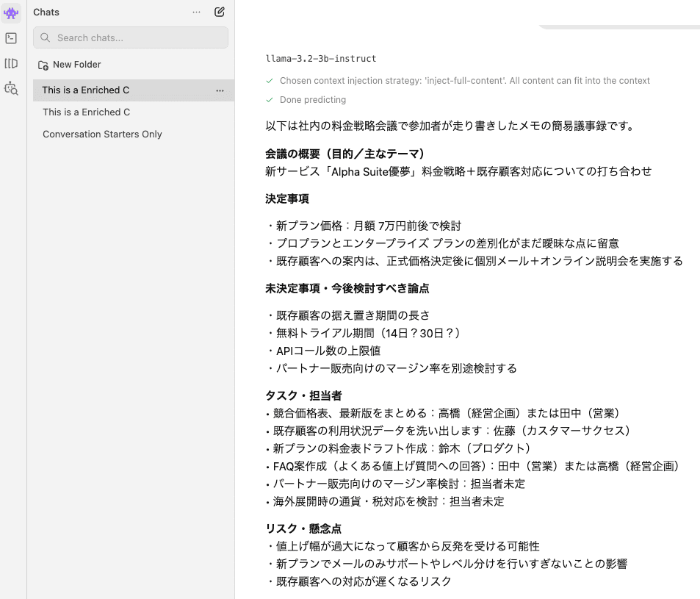
Task: Click the 'リスク・懸念点' heading
Action: tap(303, 529)
